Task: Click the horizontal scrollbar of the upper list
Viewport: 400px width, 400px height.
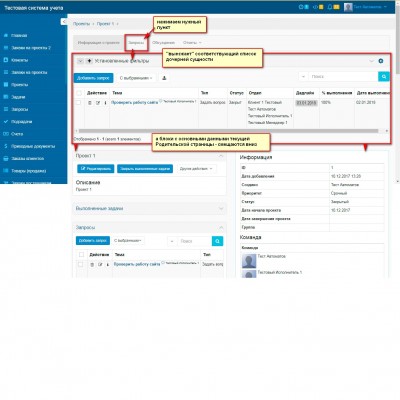Action: click(228, 131)
